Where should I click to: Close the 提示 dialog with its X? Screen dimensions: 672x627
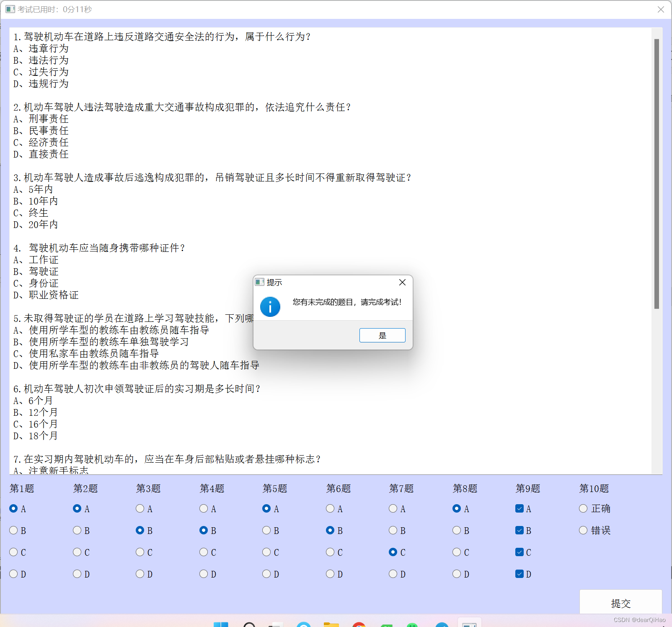coord(402,282)
